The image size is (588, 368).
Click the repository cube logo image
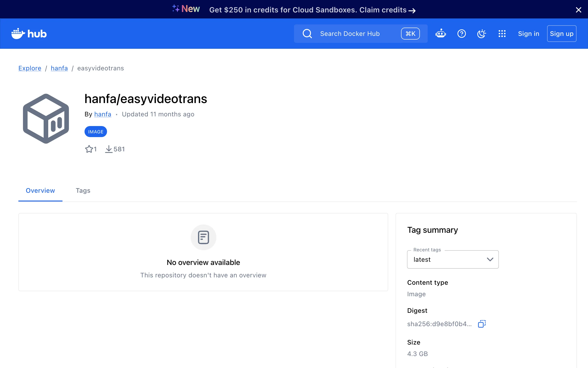click(46, 118)
